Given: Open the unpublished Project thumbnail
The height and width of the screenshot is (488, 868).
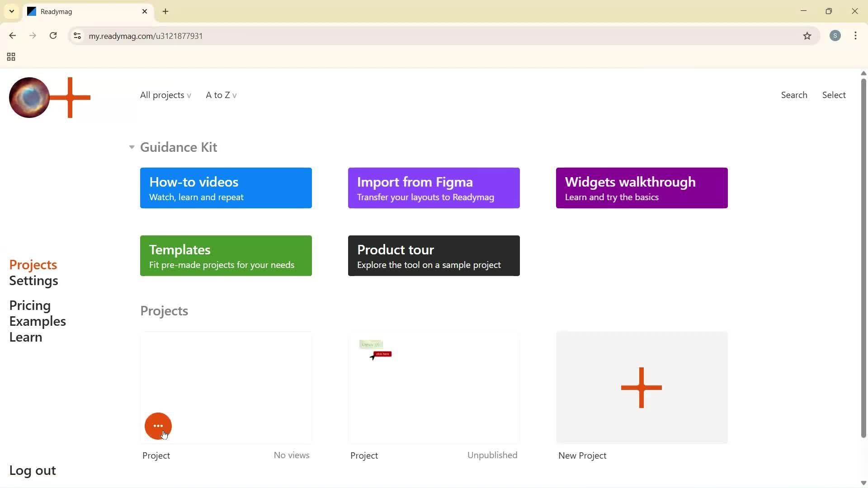Looking at the screenshot, I should tap(434, 387).
